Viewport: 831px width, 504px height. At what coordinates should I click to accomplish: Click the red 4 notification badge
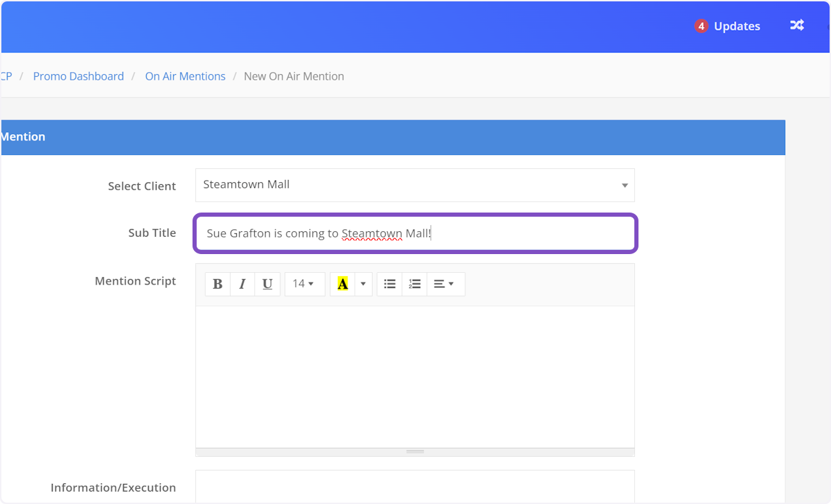[702, 26]
